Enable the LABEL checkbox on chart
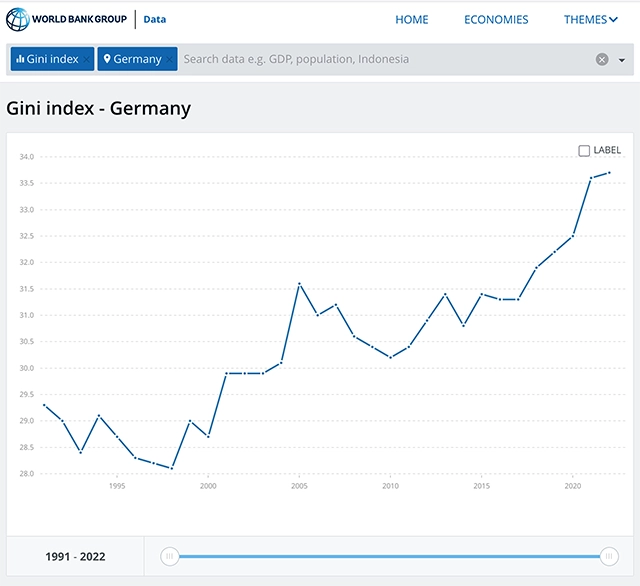The width and height of the screenshot is (640, 586). (584, 151)
